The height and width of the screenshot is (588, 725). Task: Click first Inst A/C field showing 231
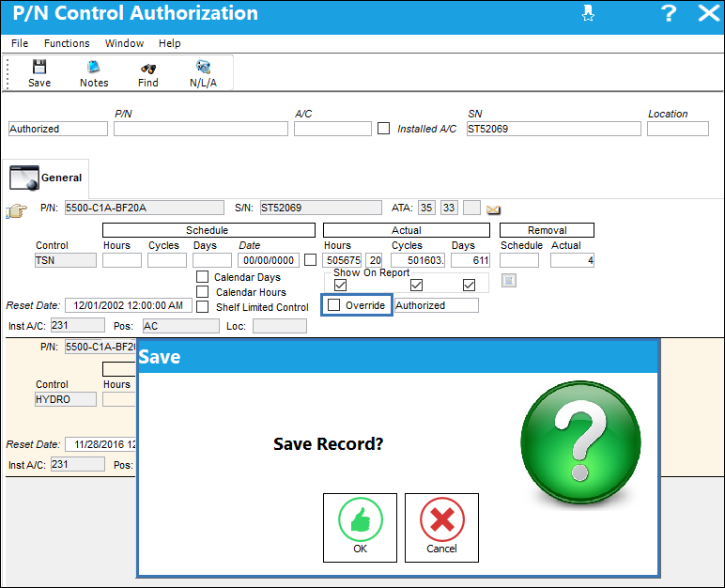click(x=78, y=325)
